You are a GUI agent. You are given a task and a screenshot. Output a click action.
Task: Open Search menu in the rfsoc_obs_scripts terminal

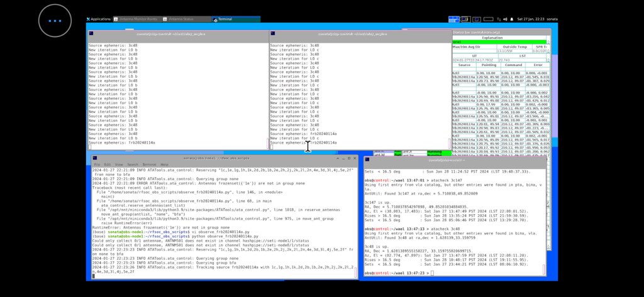point(133,165)
